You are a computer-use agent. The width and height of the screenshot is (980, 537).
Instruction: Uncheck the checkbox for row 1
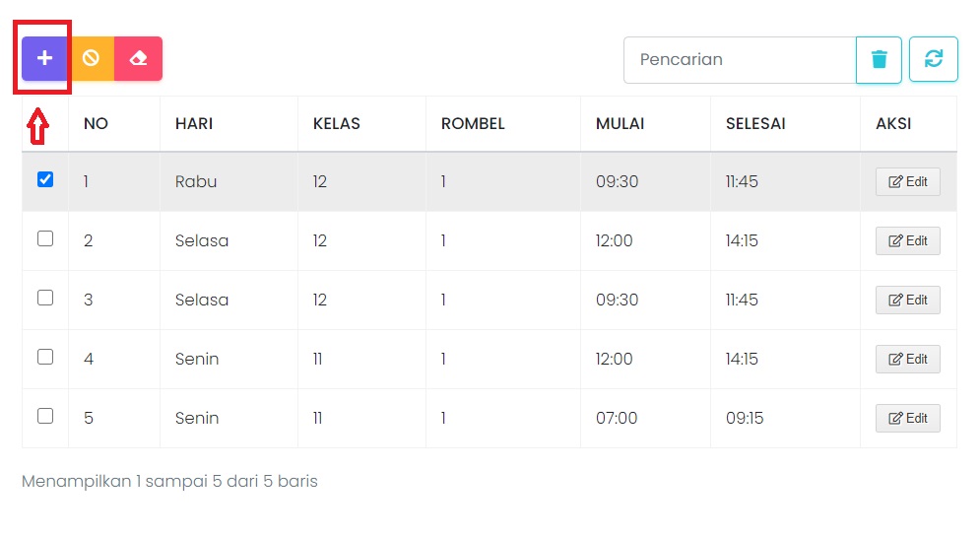coord(45,179)
